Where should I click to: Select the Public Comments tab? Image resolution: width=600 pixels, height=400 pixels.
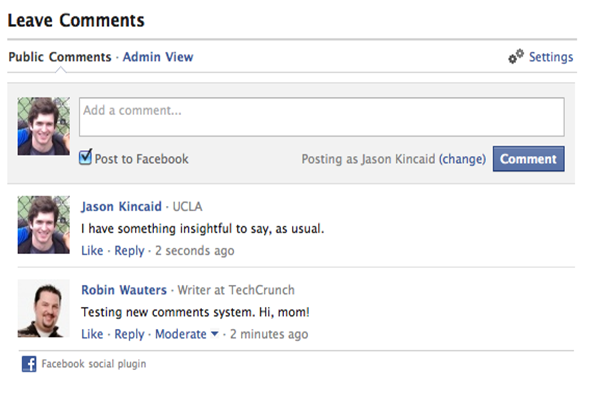point(60,57)
